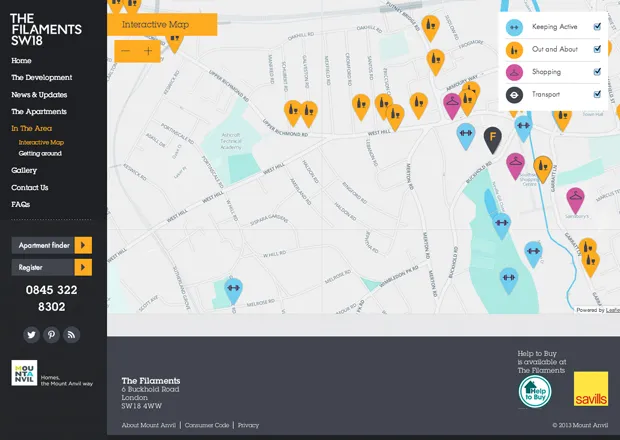Click the Keeping Active legend icon
This screenshot has height=440, width=620.
[514, 27]
